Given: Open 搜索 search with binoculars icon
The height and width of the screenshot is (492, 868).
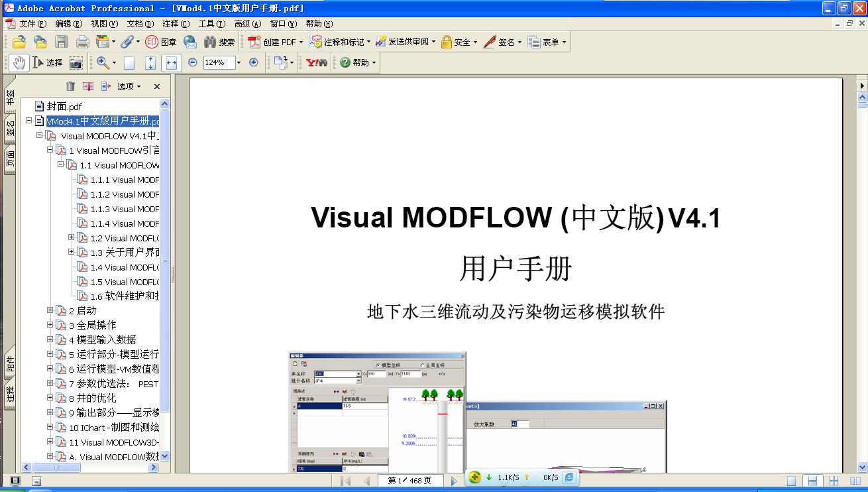Looking at the screenshot, I should click(219, 42).
